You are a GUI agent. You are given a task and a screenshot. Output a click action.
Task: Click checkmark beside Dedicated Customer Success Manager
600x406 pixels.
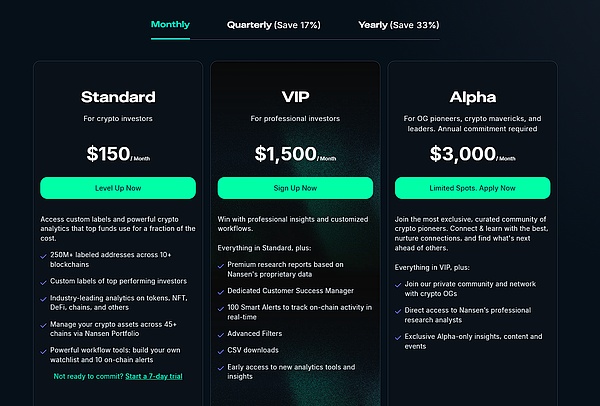tap(220, 289)
